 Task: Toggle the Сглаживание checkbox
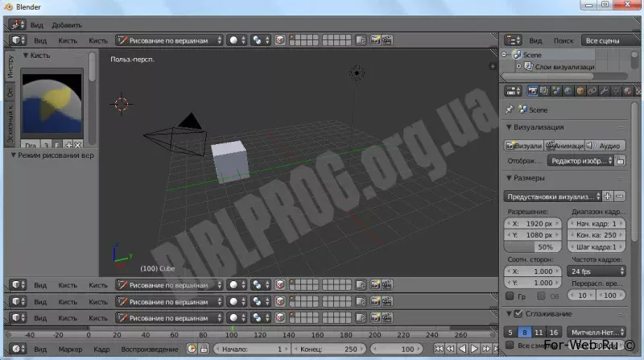point(518,313)
